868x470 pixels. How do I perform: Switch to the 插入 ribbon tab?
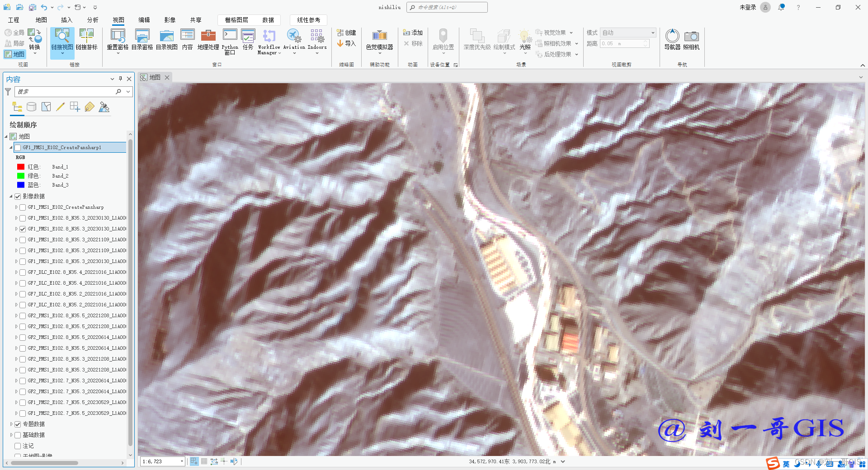click(66, 20)
